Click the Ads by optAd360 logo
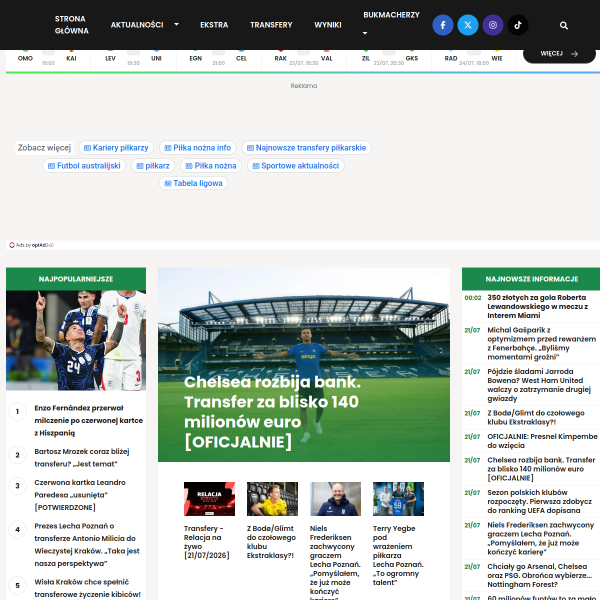The image size is (600, 600). click(x=31, y=245)
